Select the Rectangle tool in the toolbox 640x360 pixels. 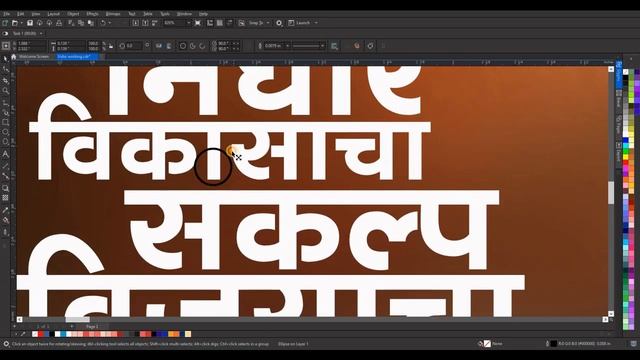click(5, 122)
